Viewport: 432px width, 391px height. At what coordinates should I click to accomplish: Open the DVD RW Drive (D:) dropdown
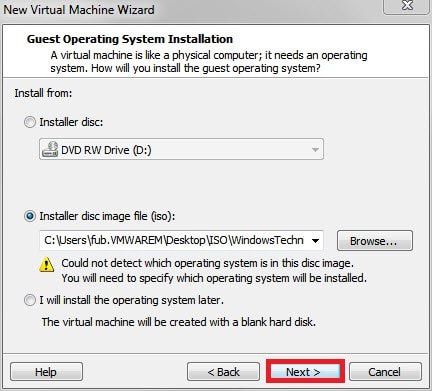point(181,149)
